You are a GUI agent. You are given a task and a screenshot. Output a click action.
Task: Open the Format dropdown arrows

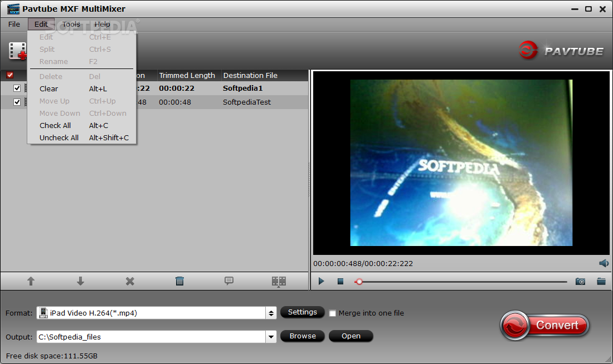tap(271, 313)
